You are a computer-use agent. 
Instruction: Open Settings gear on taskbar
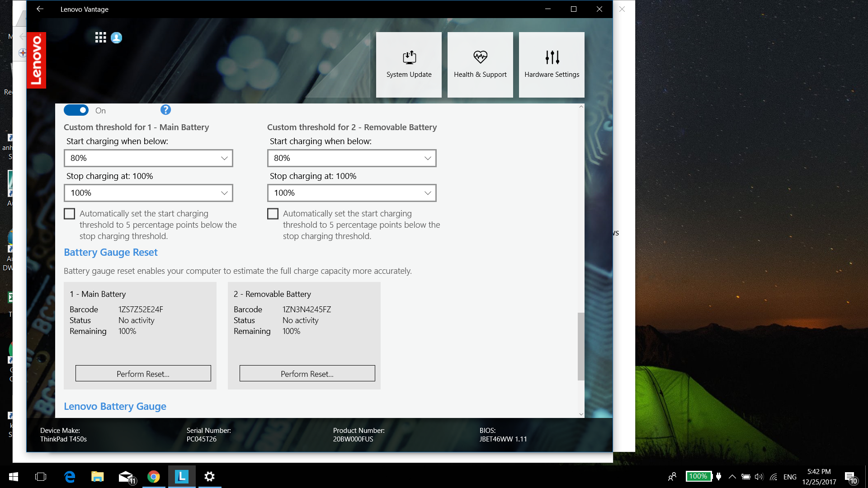(209, 477)
